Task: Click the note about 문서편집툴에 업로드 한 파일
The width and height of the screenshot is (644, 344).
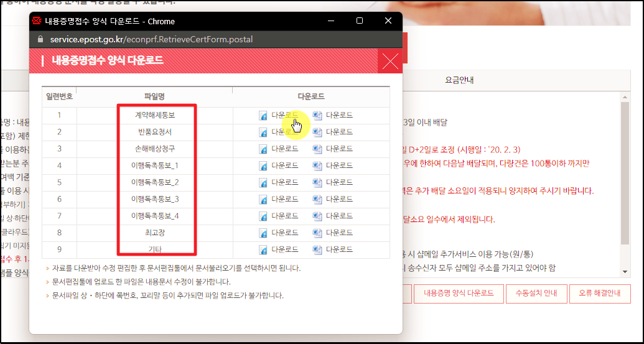Action: pos(141,282)
